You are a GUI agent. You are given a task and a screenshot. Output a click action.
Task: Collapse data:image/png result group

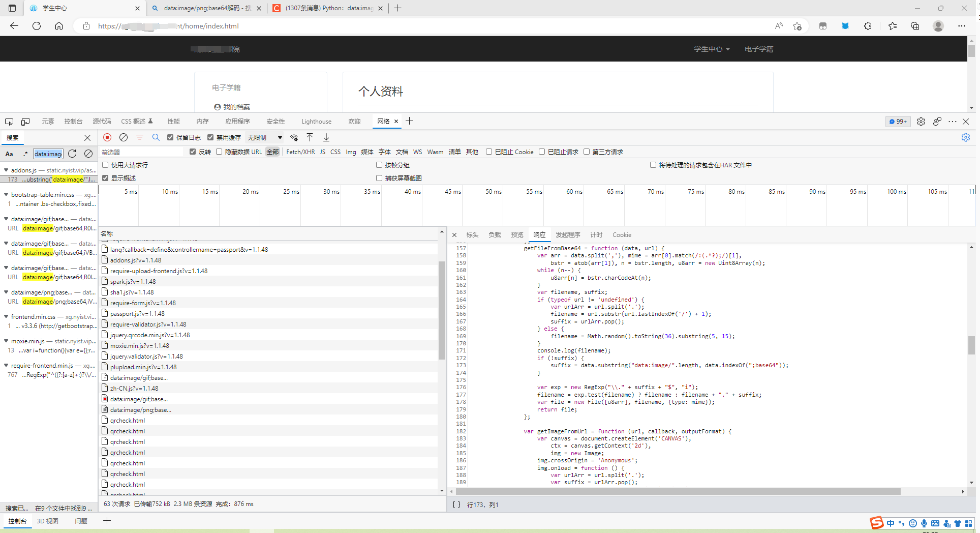point(6,292)
